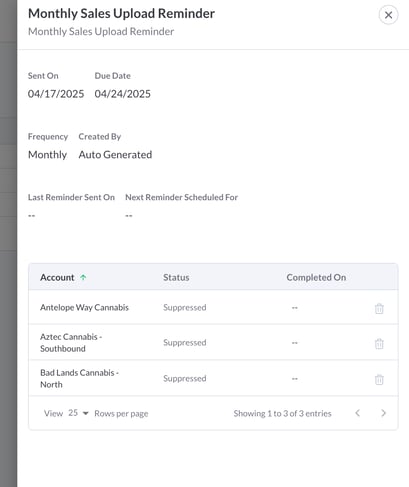
Task: Delete the Antelope Way Cannabis row
Action: click(379, 308)
